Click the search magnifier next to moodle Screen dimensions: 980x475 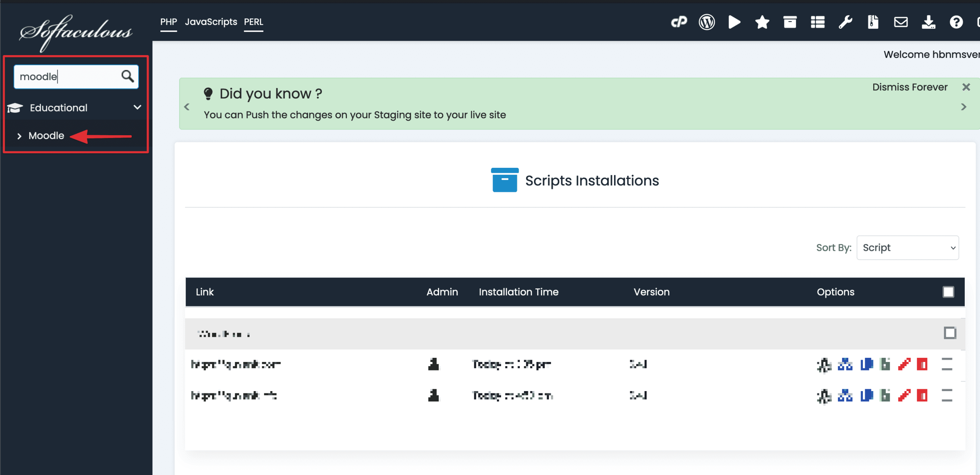(127, 77)
